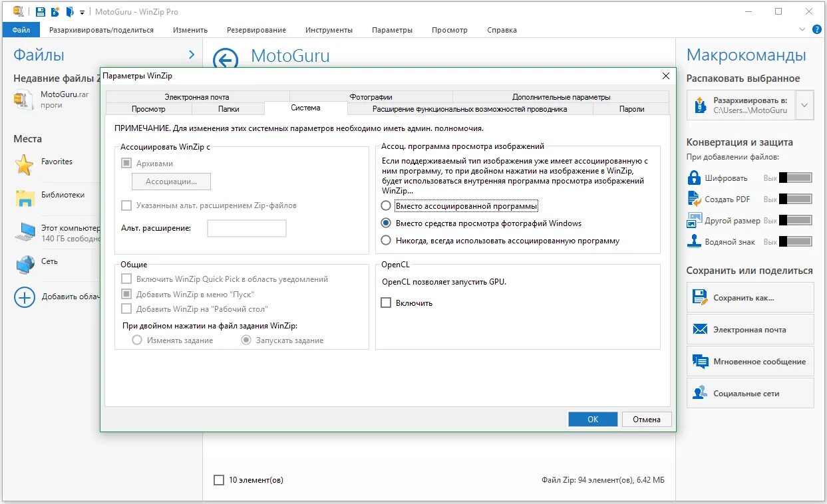Open the Файл menu
The width and height of the screenshot is (827, 504).
click(x=21, y=30)
